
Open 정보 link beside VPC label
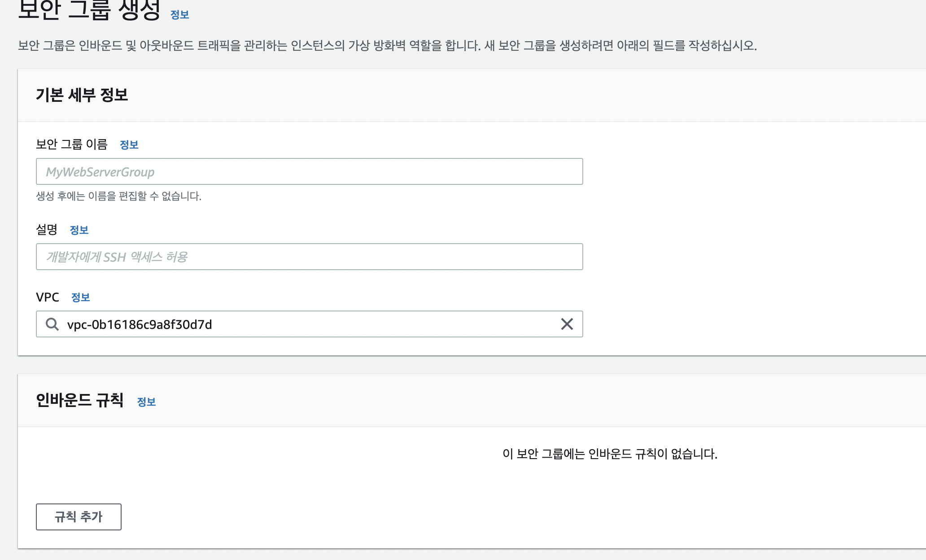pos(80,297)
